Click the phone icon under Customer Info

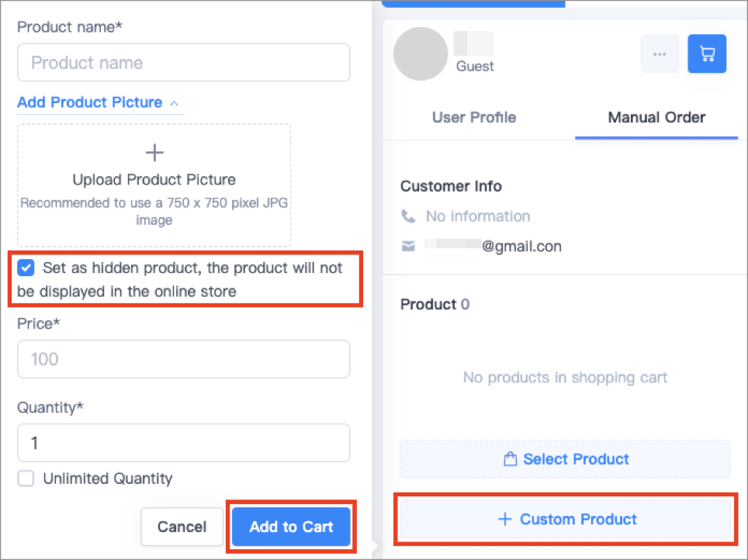408,216
